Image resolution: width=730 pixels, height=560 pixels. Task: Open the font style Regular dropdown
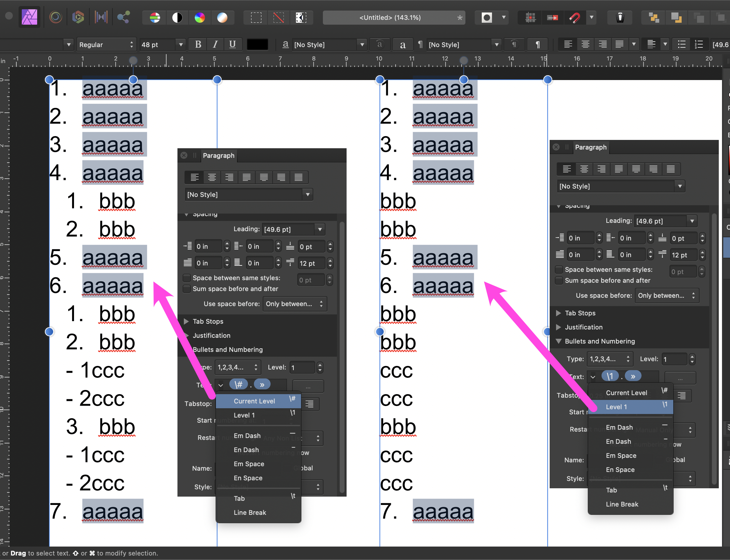point(106,44)
